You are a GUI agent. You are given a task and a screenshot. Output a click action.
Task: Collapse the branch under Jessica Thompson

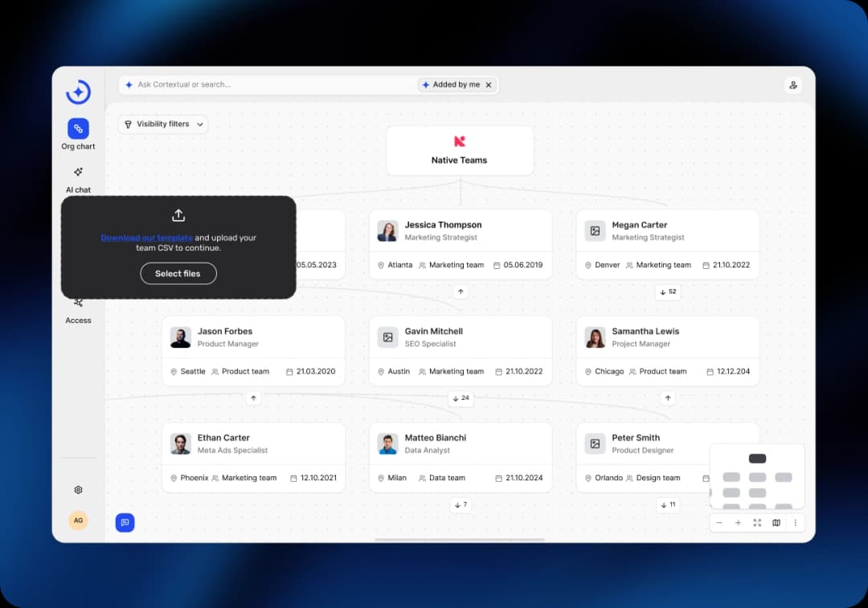[461, 292]
